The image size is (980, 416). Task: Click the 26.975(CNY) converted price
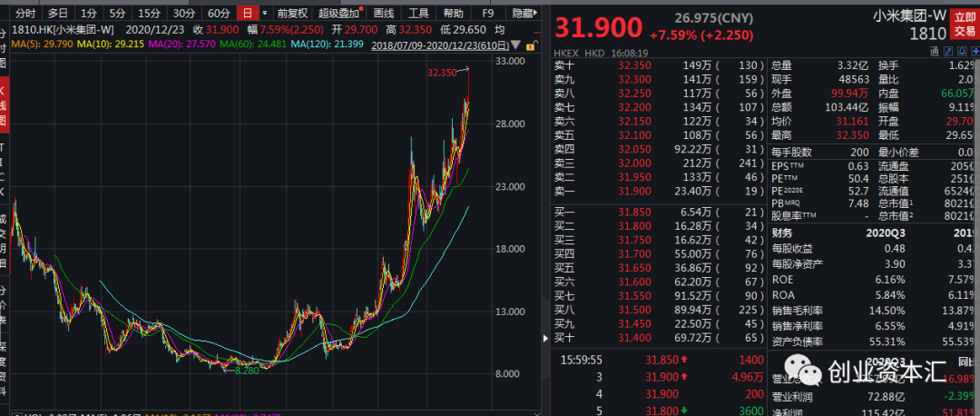(x=714, y=18)
